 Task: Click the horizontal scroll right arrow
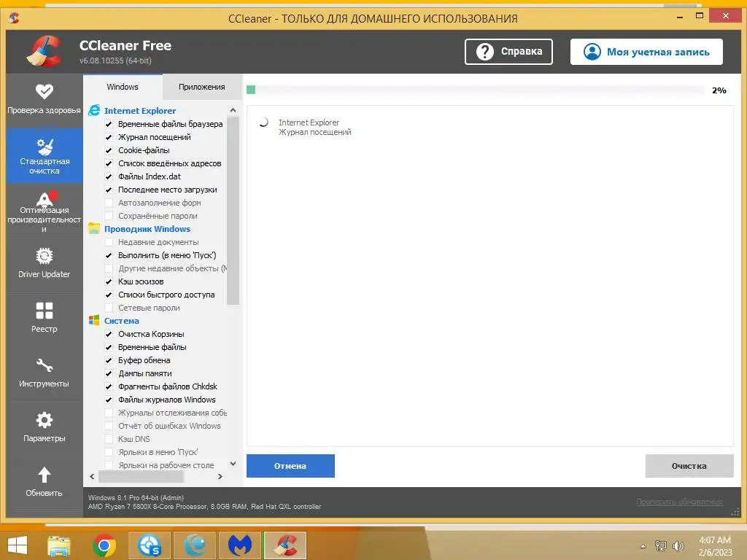pyautogui.click(x=220, y=476)
